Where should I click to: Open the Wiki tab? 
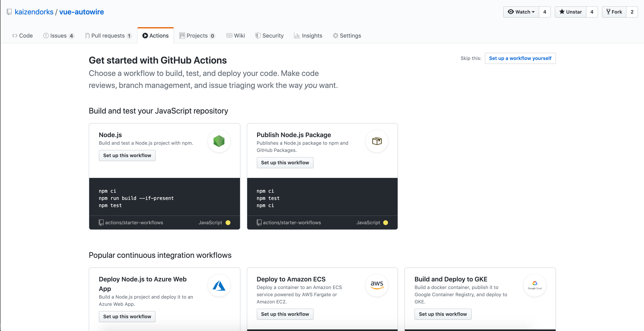pos(235,35)
